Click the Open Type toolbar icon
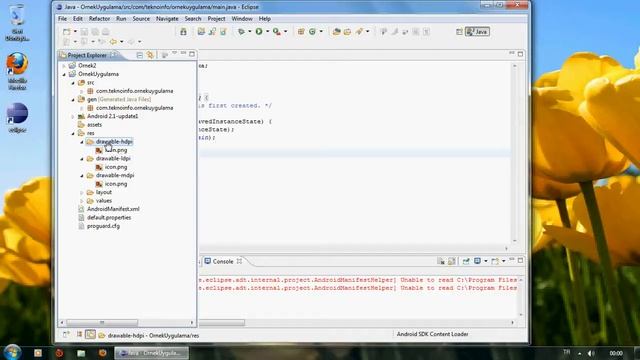 [336, 31]
